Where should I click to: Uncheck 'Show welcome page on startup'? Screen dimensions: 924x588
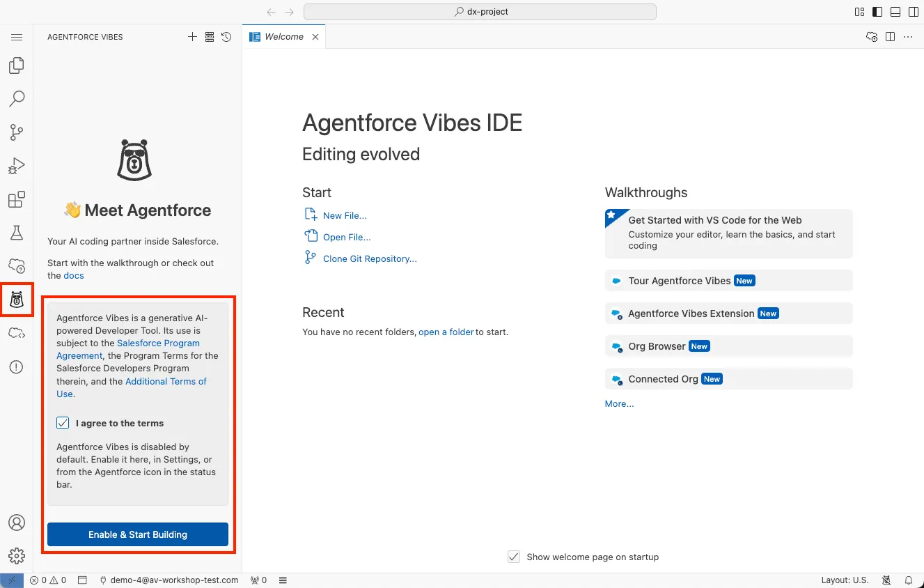pyautogui.click(x=514, y=557)
